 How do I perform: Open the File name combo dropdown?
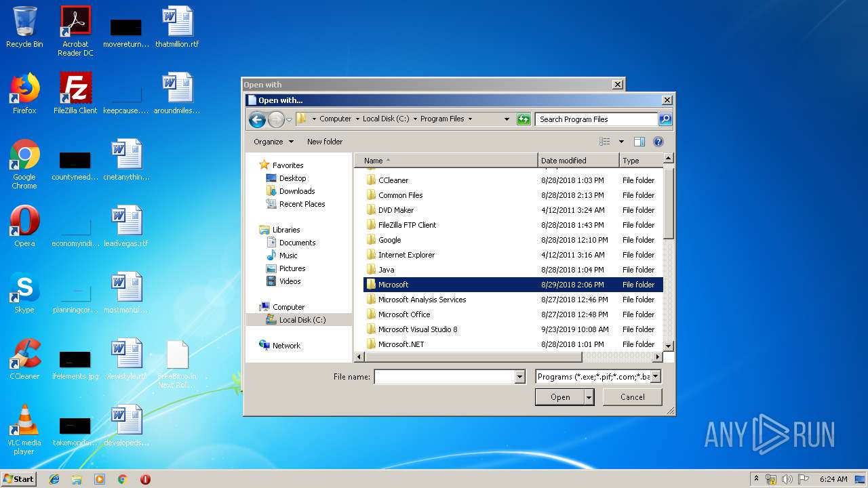pyautogui.click(x=520, y=377)
